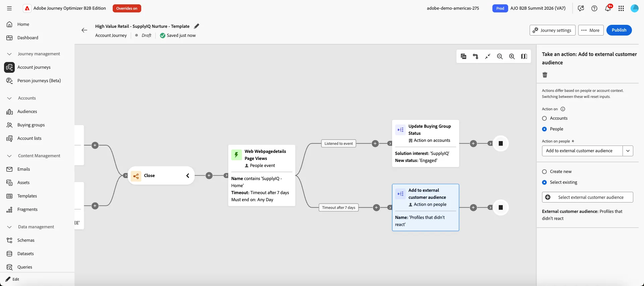644x286 pixels.
Task: Choose the Select existing radio option
Action: pos(544,182)
